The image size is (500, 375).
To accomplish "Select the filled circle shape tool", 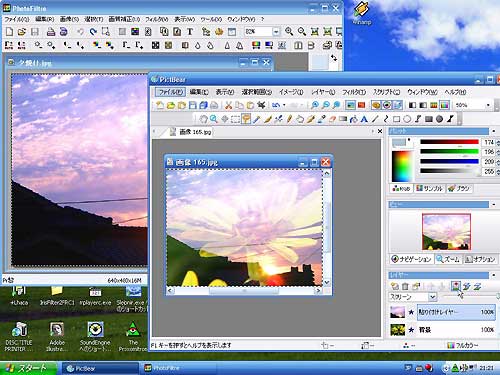I will click(x=439, y=119).
